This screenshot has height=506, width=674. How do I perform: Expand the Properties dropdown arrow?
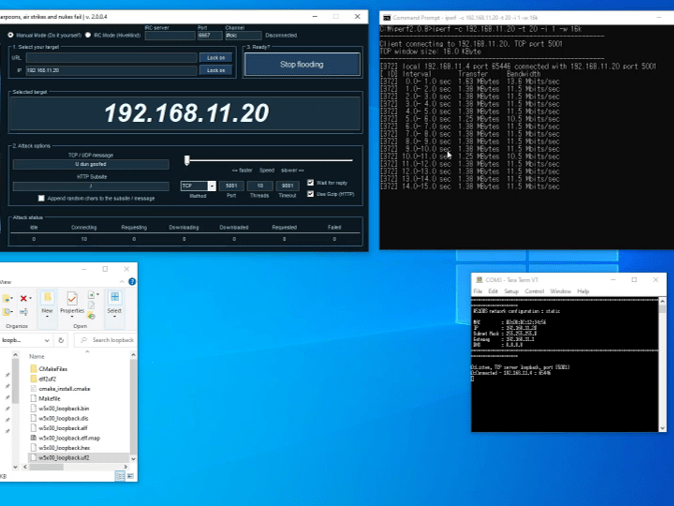pyautogui.click(x=72, y=317)
